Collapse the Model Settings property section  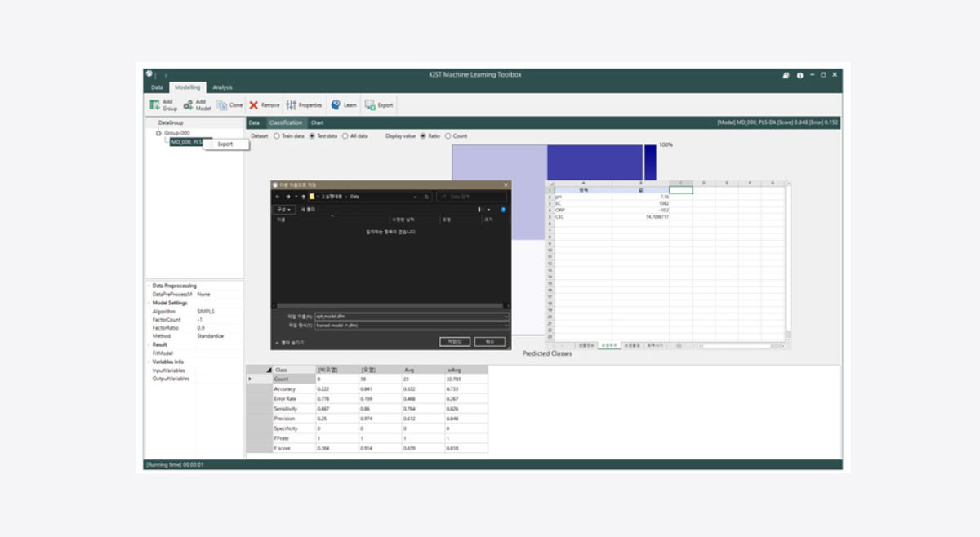148,303
